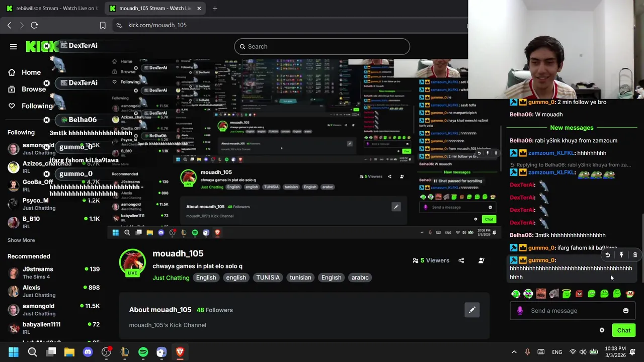
Task: Go to Home in sidebar
Action: (24, 72)
